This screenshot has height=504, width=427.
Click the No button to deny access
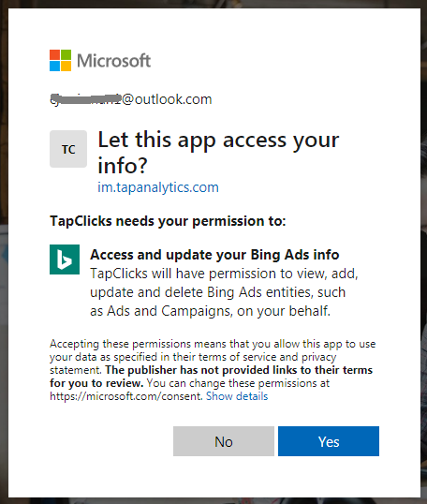[224, 441]
